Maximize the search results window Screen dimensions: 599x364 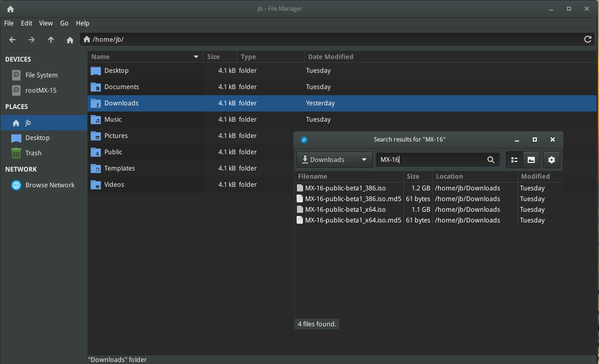pos(535,140)
